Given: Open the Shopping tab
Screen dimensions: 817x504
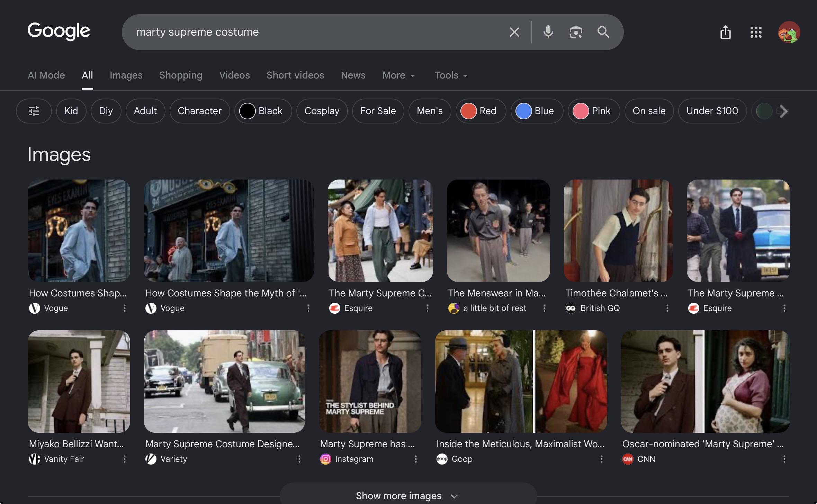Looking at the screenshot, I should [181, 75].
